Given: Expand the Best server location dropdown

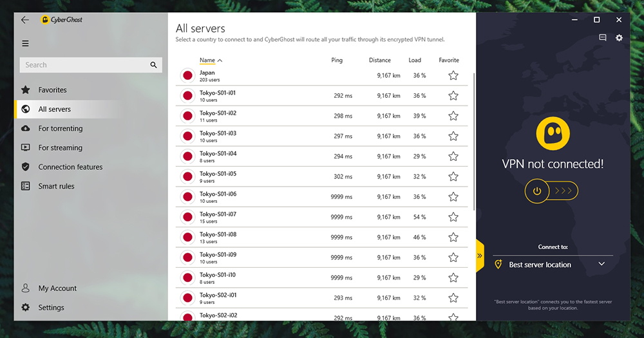Looking at the screenshot, I should 601,264.
